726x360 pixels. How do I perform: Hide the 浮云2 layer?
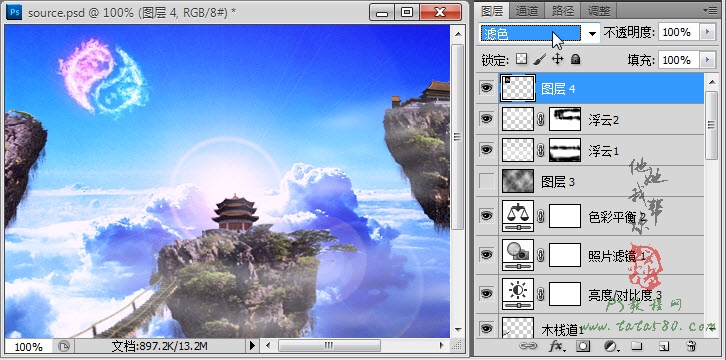pos(486,119)
